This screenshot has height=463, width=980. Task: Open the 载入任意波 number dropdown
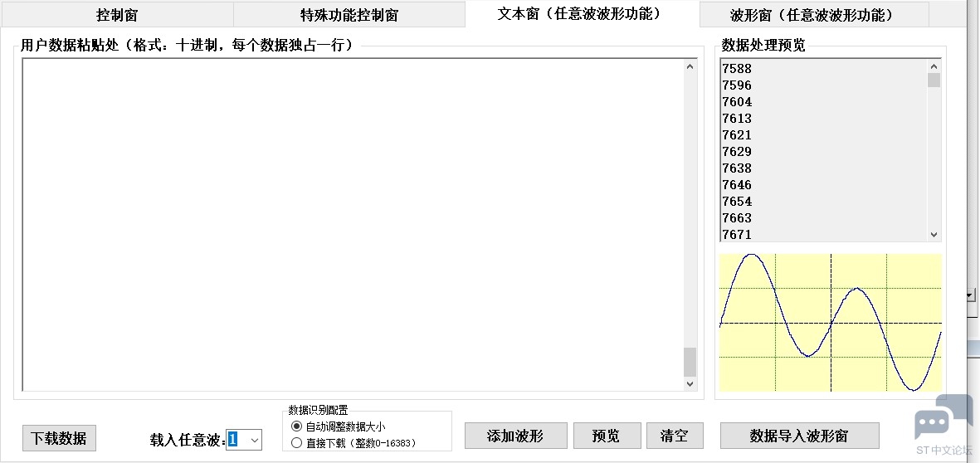click(x=255, y=440)
